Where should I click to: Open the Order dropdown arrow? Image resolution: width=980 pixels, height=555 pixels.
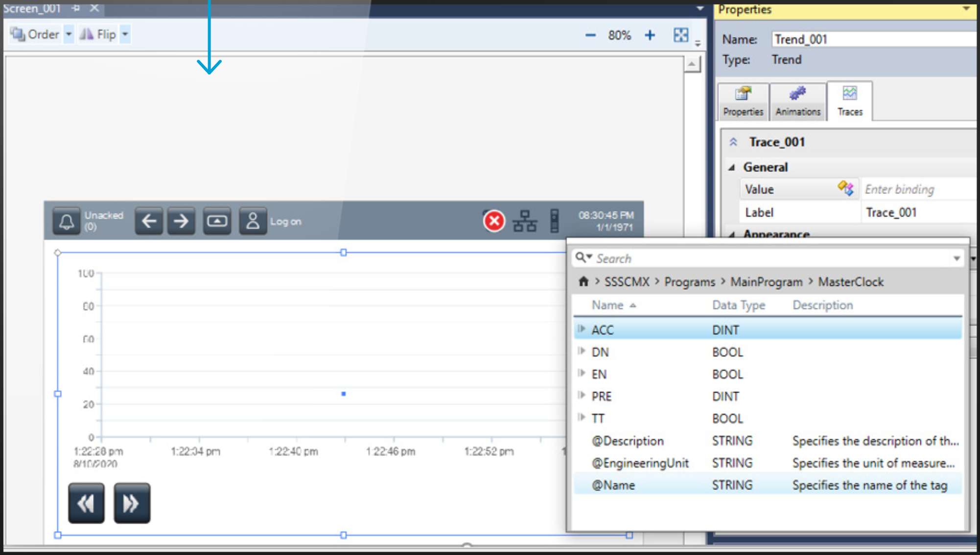tap(69, 34)
